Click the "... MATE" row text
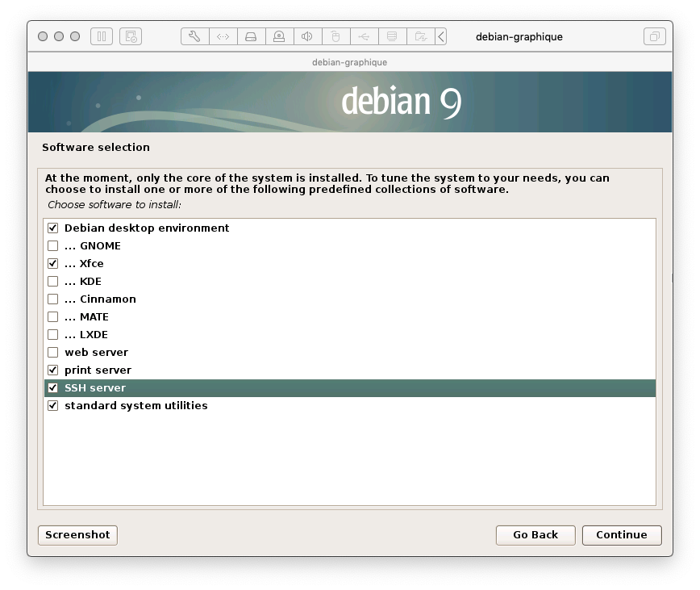The height and width of the screenshot is (590, 700). [x=86, y=317]
